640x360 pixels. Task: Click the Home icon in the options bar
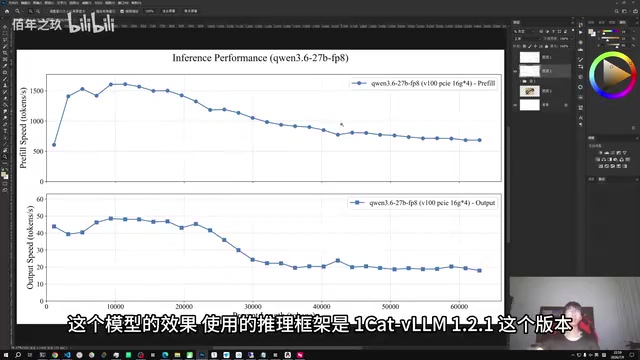7,11
